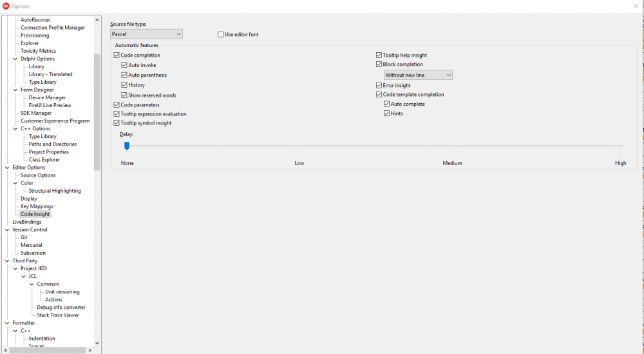Disable the Hints checkbox

pos(387,113)
